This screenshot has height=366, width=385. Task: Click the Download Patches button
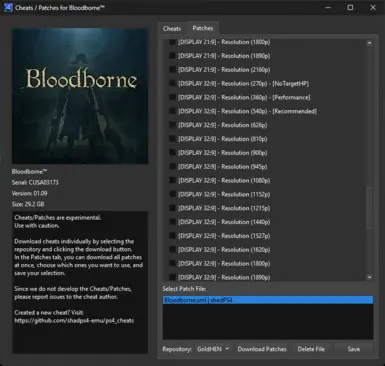[262, 349]
